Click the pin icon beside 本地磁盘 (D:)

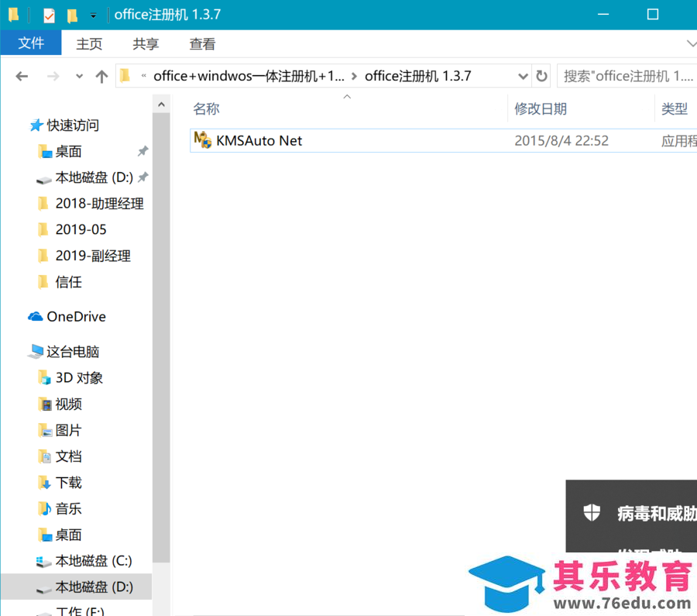tap(142, 178)
